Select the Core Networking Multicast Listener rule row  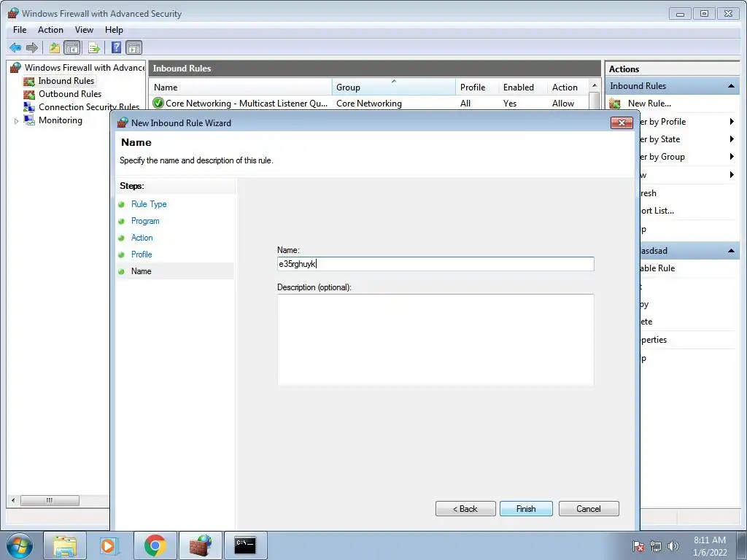(370, 104)
